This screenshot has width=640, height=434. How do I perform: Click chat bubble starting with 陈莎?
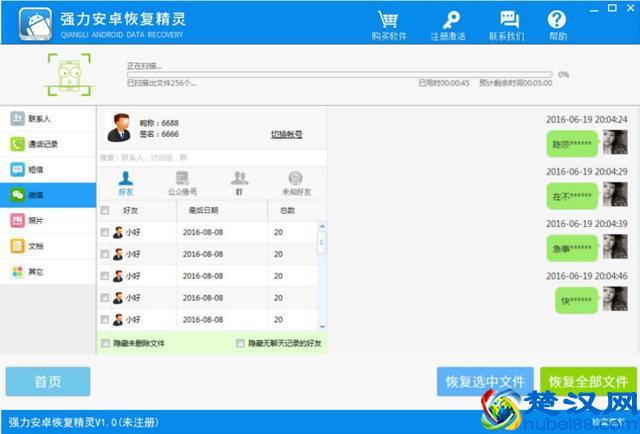572,144
